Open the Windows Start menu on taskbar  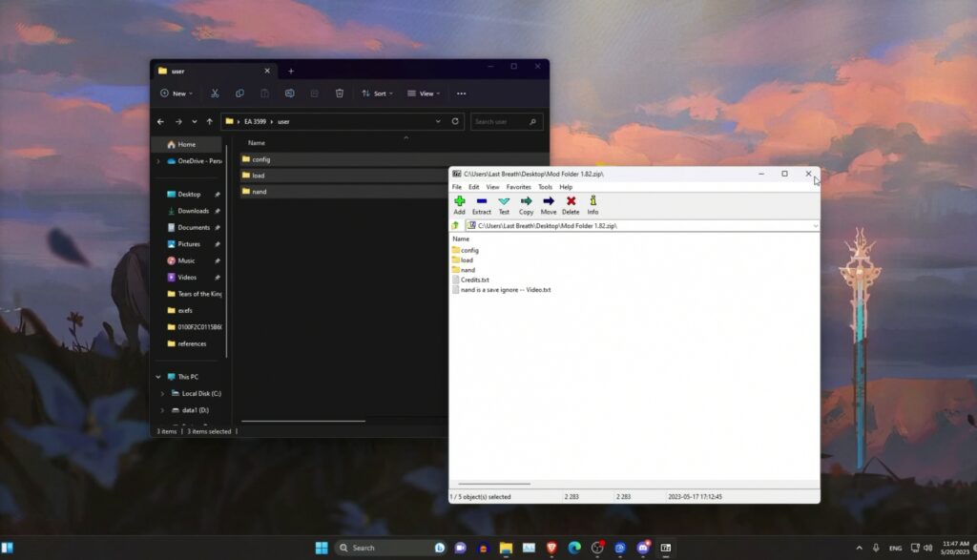pos(322,548)
